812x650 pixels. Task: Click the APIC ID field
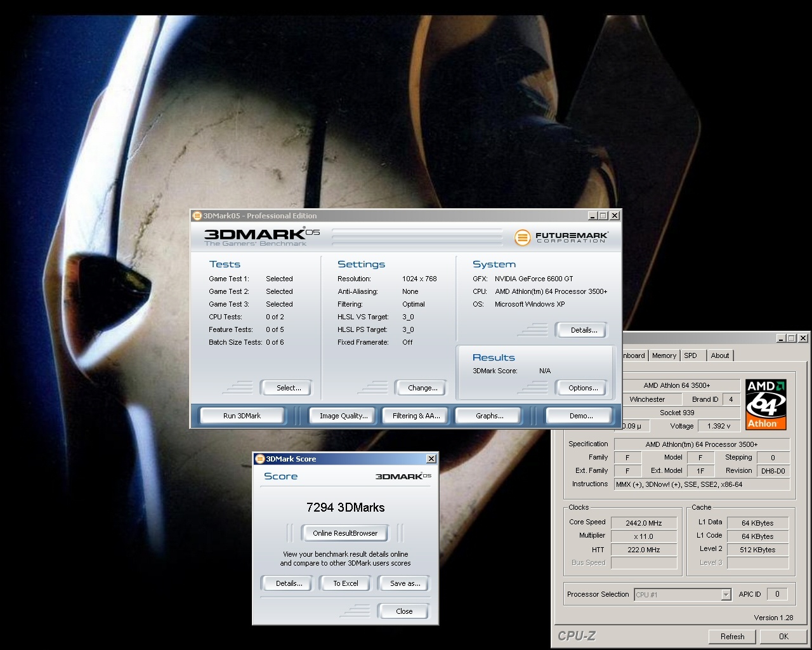pyautogui.click(x=777, y=594)
